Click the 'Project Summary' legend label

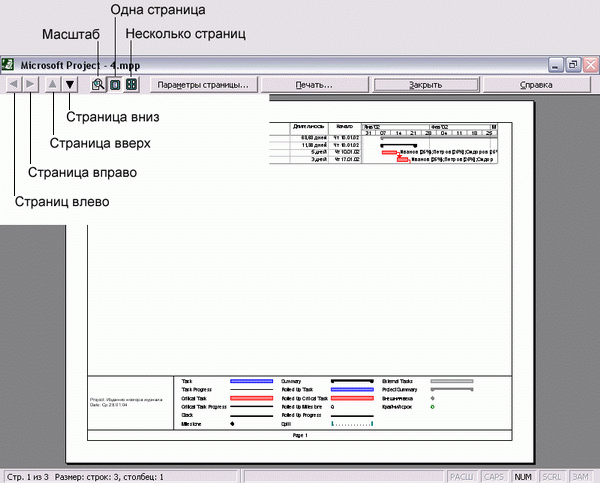pos(399,390)
